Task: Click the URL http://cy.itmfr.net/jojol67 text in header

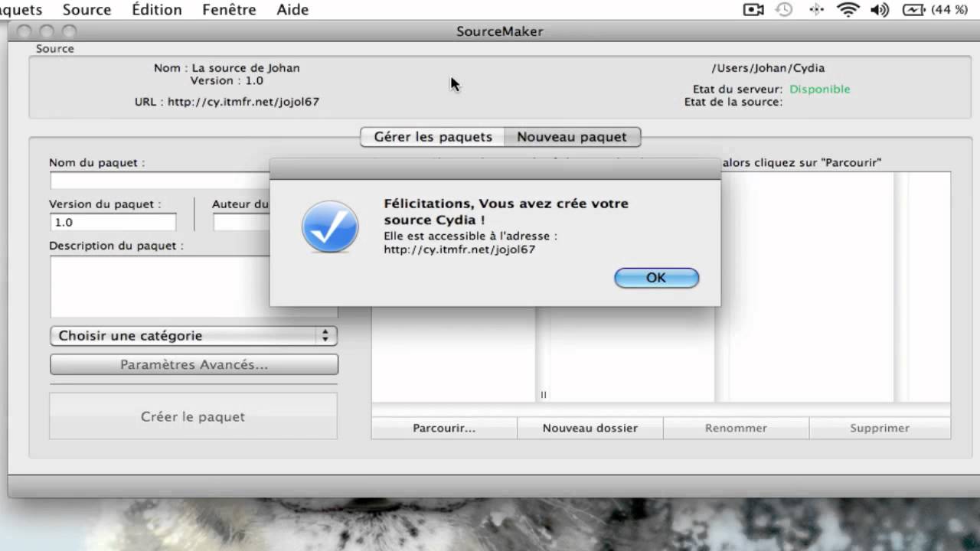Action: point(227,102)
